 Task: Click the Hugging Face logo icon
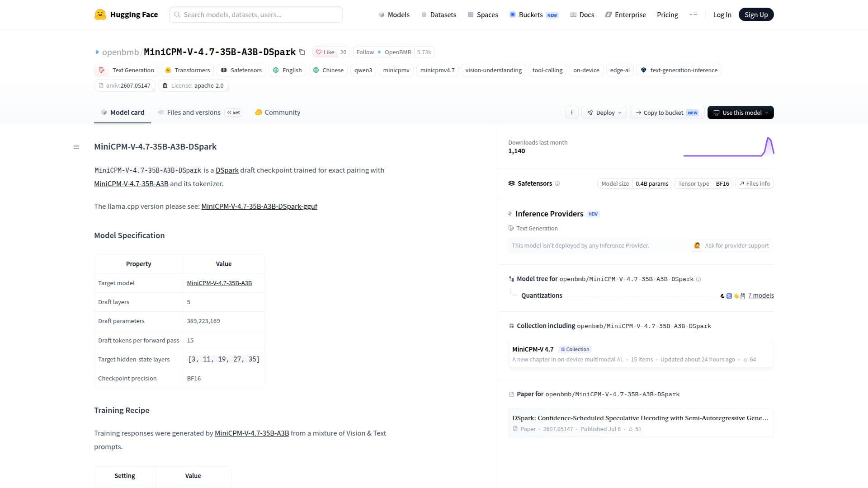(100, 14)
